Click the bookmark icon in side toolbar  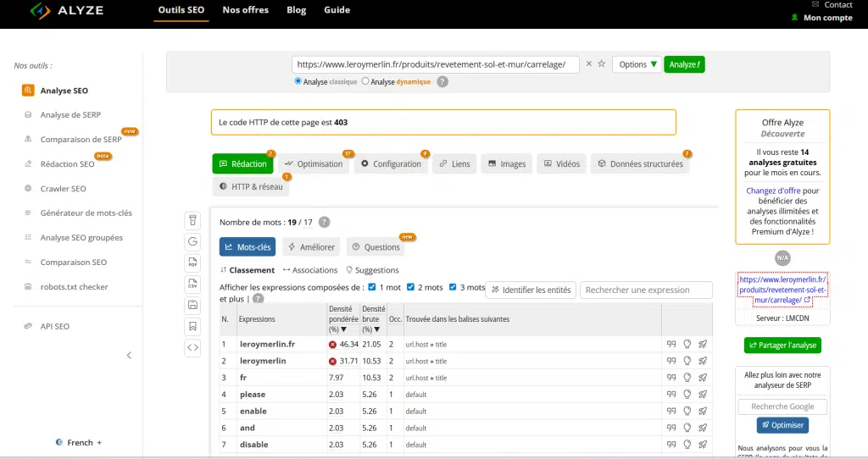192,326
